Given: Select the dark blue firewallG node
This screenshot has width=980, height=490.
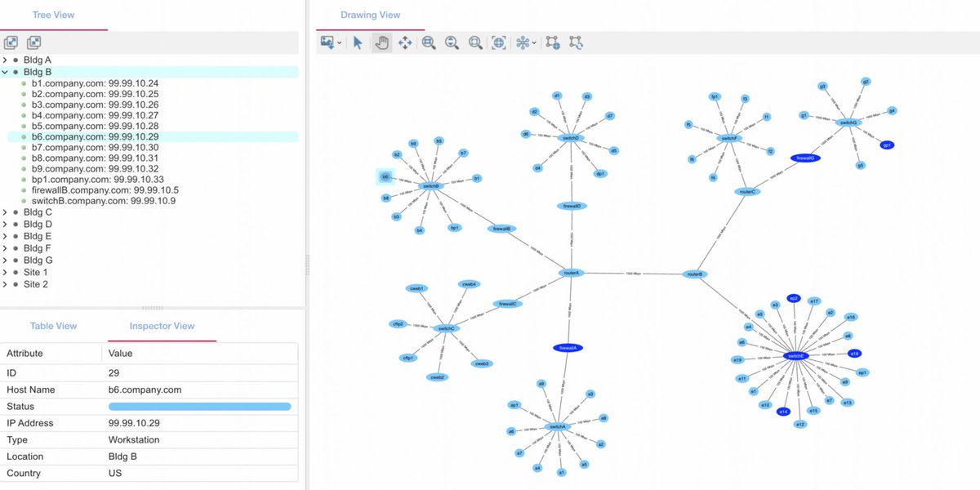Looking at the screenshot, I should pos(804,158).
